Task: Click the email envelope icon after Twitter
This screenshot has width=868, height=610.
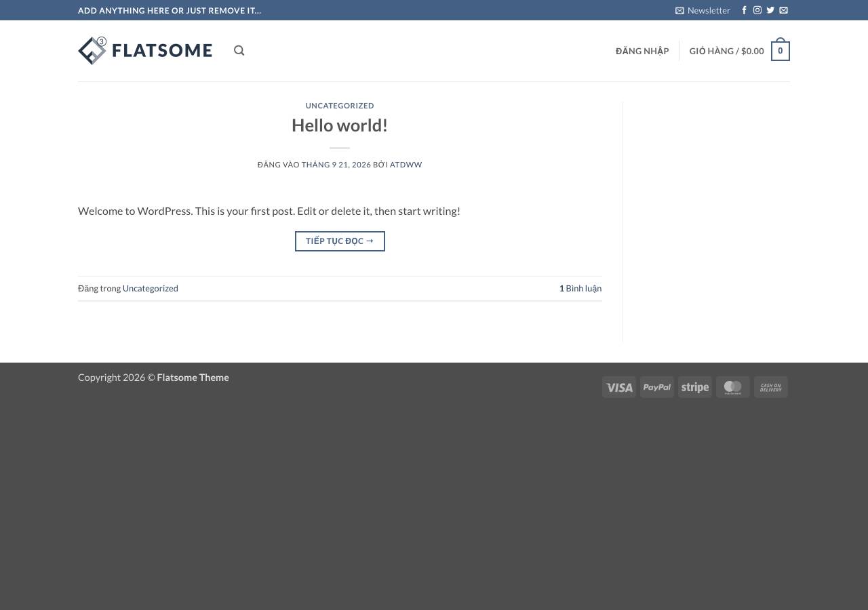Action: point(783,10)
